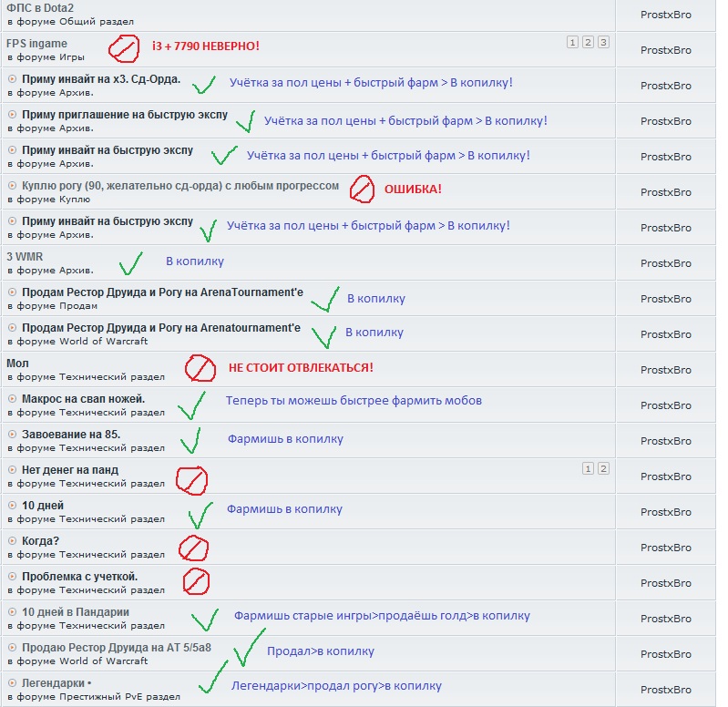Click thread icon next to "Легендарки"
The image size is (728, 707).
point(12,683)
